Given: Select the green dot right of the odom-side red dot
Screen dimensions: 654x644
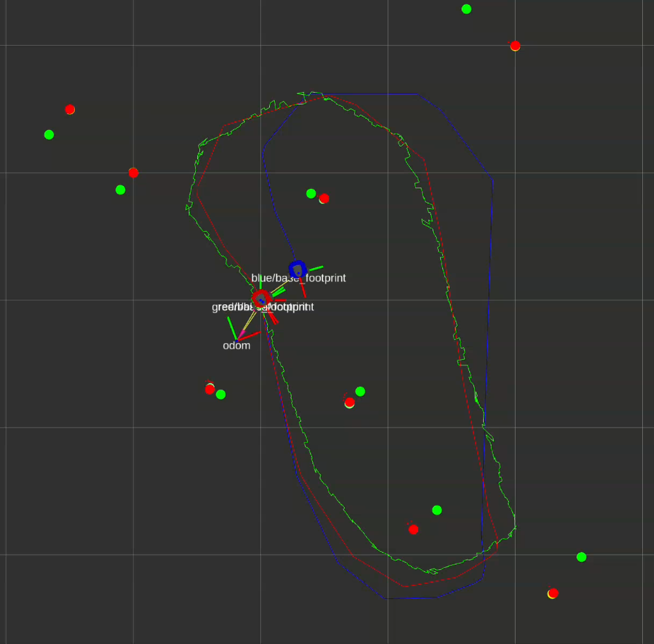Looking at the screenshot, I should point(221,394).
